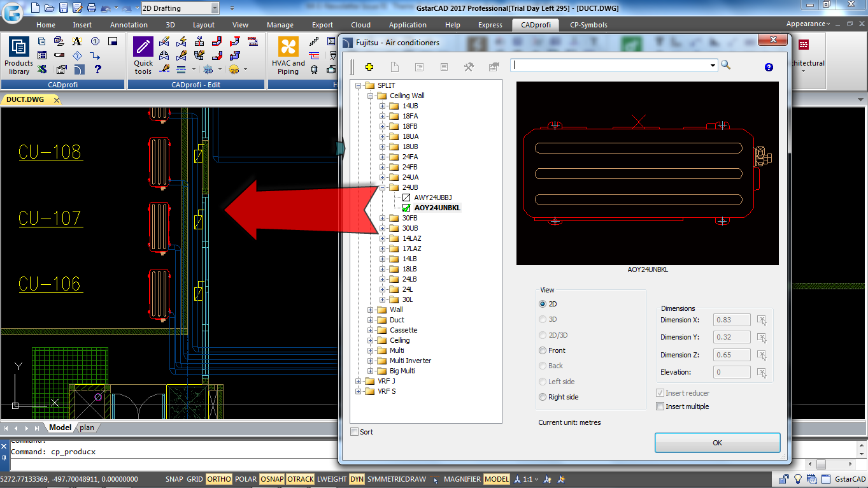Click the pick Dimension X button
Viewport: 868px width, 488px height.
pyautogui.click(x=762, y=320)
